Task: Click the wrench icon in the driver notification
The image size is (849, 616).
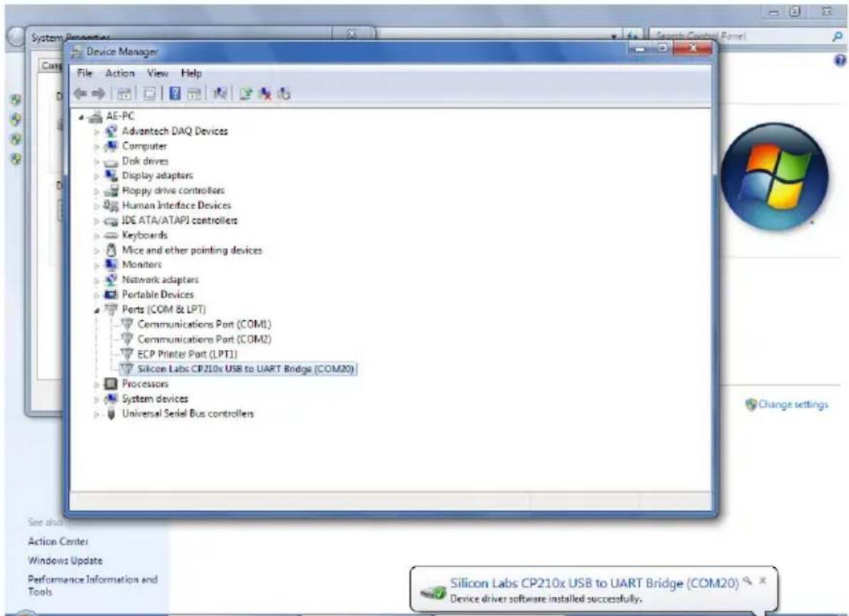Action: (748, 581)
